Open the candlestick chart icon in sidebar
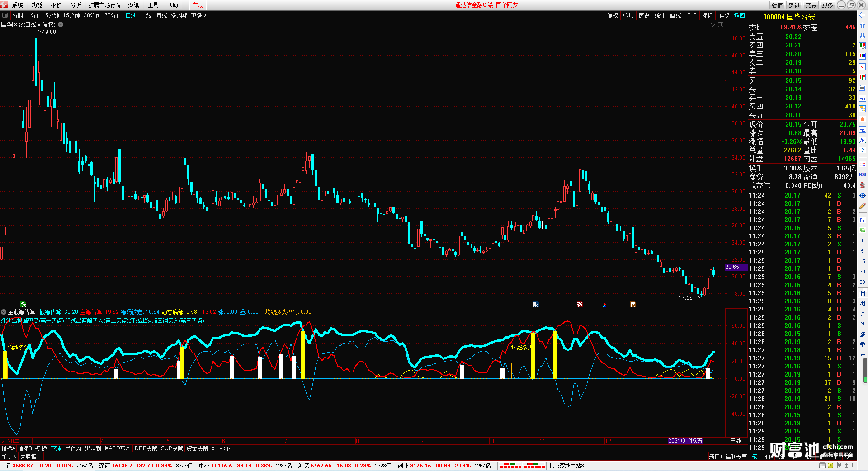The width and height of the screenshot is (868, 471). click(x=863, y=77)
